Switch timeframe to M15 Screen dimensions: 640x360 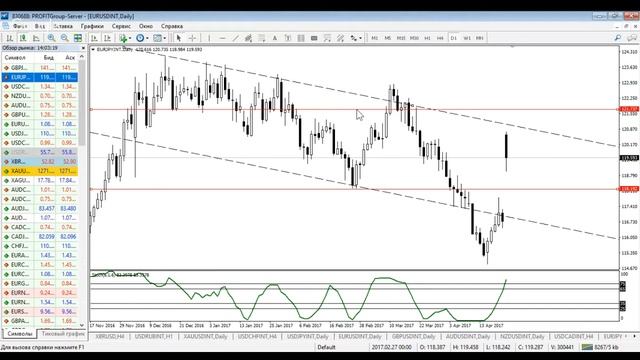click(401, 38)
